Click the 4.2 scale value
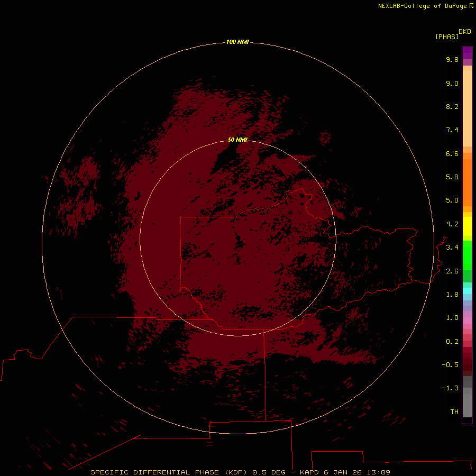Viewport: 476px width, 476px height. [452, 224]
